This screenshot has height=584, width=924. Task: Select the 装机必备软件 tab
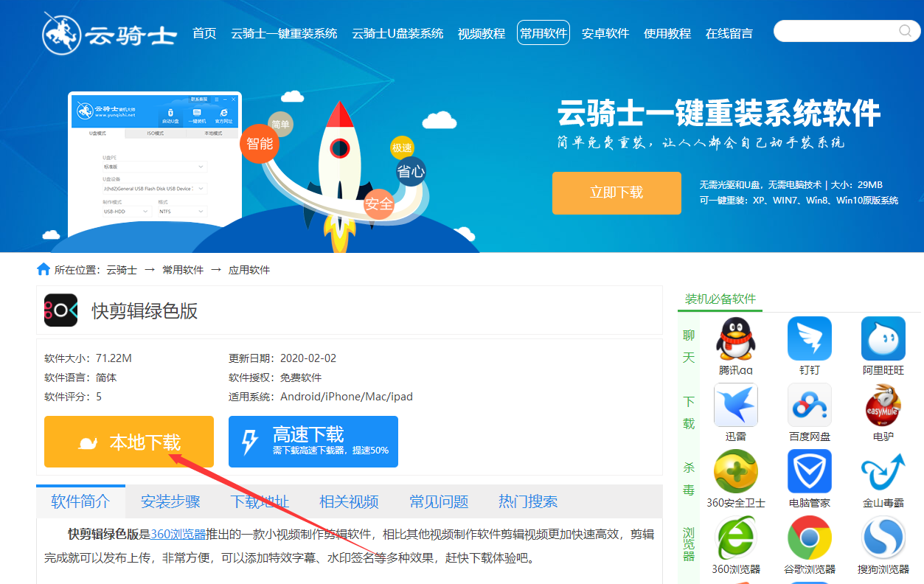(720, 299)
